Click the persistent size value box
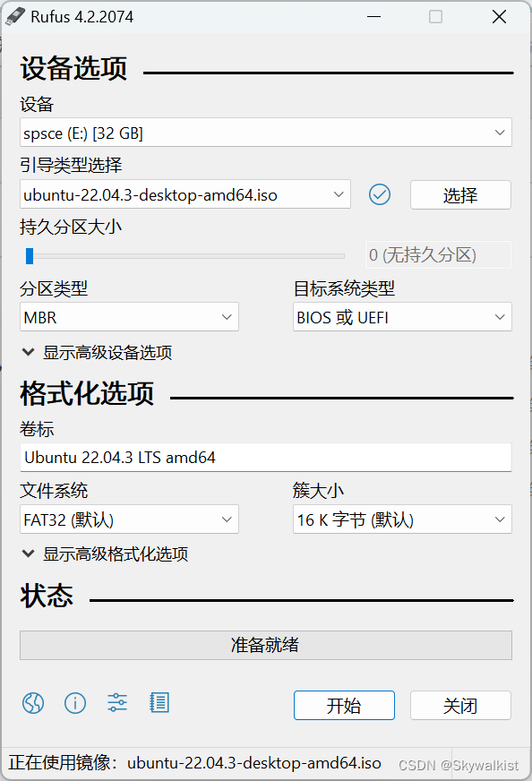 tap(438, 255)
